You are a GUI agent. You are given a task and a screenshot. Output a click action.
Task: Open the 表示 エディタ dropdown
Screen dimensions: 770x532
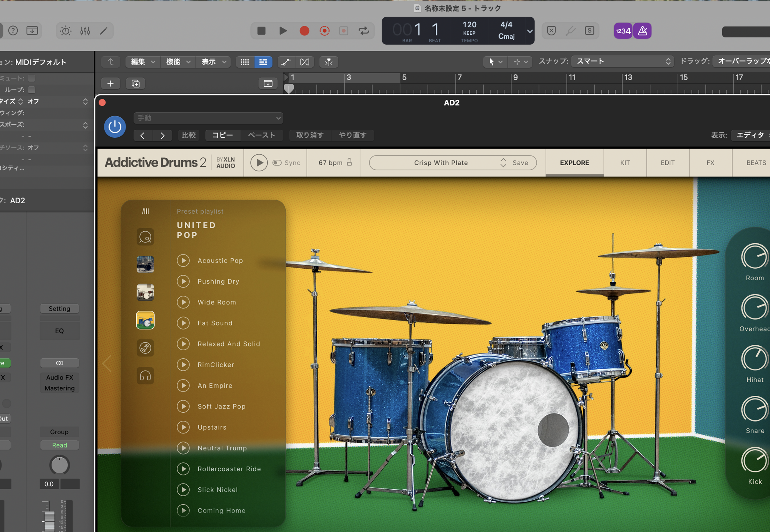tap(751, 136)
